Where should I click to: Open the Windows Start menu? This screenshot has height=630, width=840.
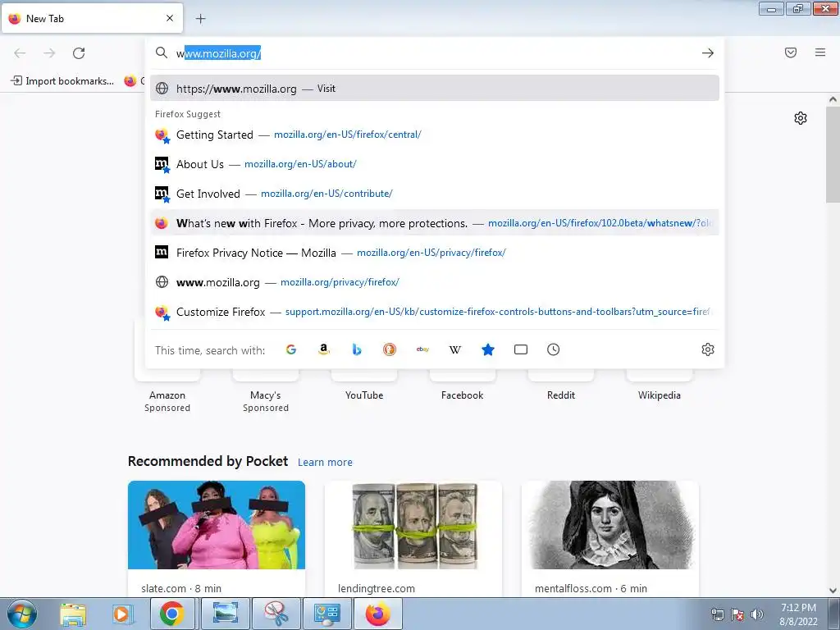pyautogui.click(x=21, y=614)
